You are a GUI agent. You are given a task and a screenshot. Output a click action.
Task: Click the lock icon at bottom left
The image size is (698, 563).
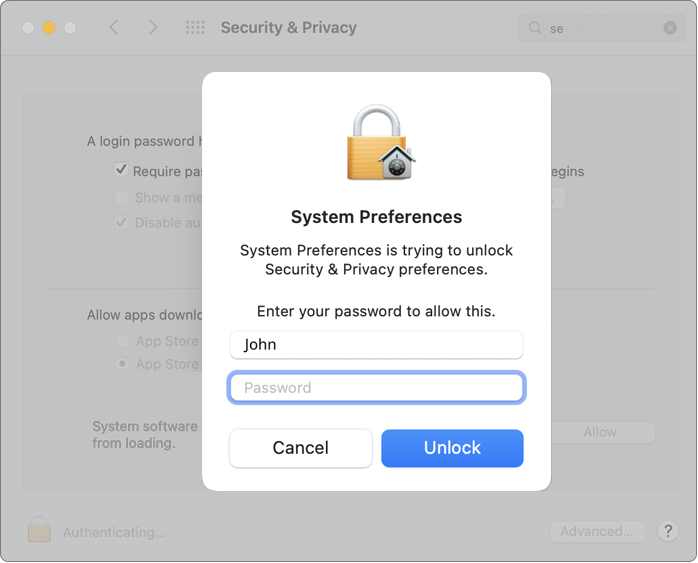39,530
